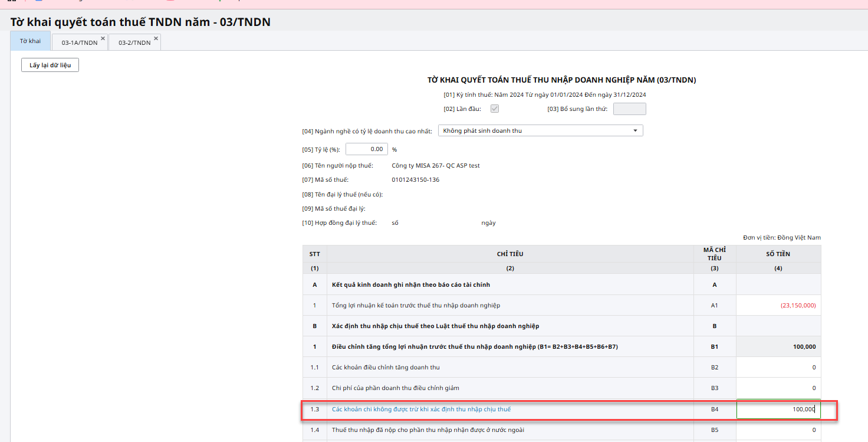Screen dimensions: 868x442
Task: Click the SỐ TIỀN column header
Action: point(778,254)
